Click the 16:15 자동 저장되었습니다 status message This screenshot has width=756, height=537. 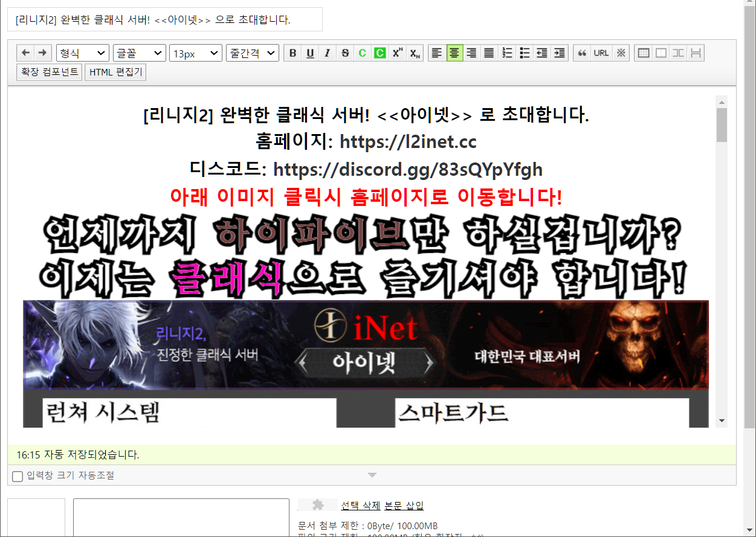coord(78,455)
